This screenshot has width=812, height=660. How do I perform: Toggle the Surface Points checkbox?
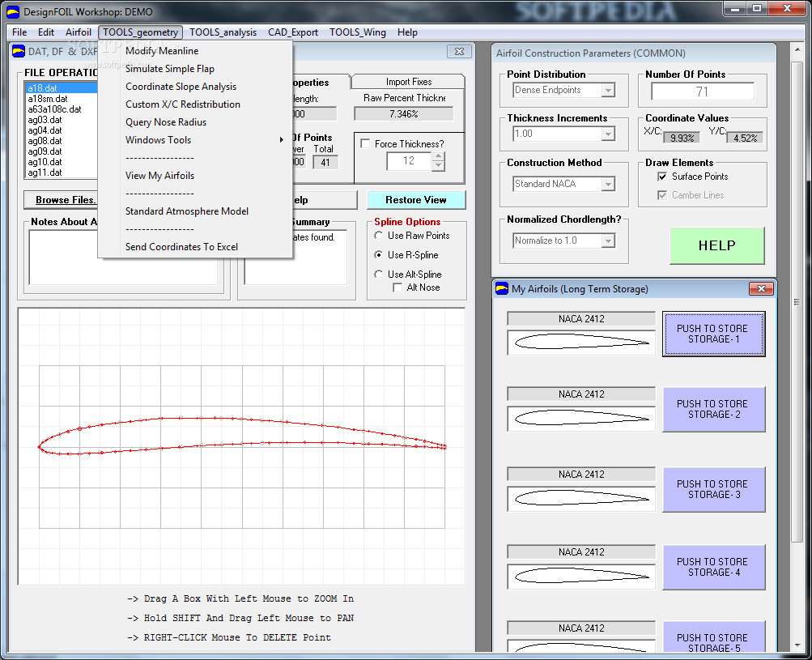click(x=661, y=177)
